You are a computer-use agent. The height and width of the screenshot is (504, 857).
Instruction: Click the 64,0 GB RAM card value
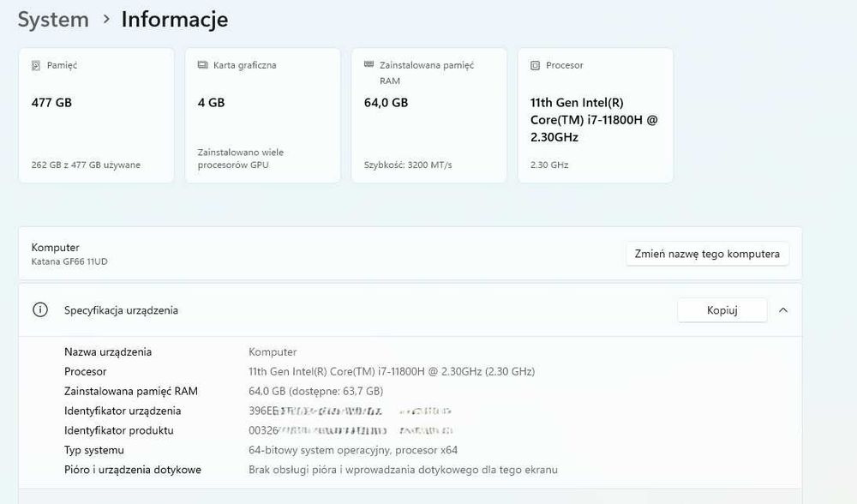click(x=386, y=103)
